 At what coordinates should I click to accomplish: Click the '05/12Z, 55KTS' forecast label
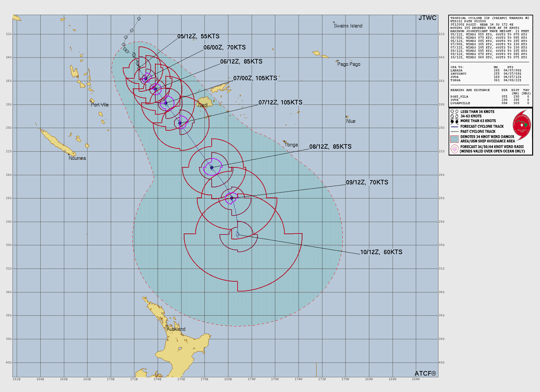pos(198,36)
